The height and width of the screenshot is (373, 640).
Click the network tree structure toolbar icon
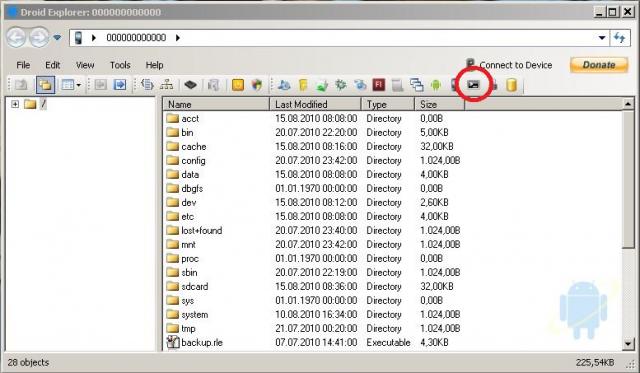click(167, 84)
